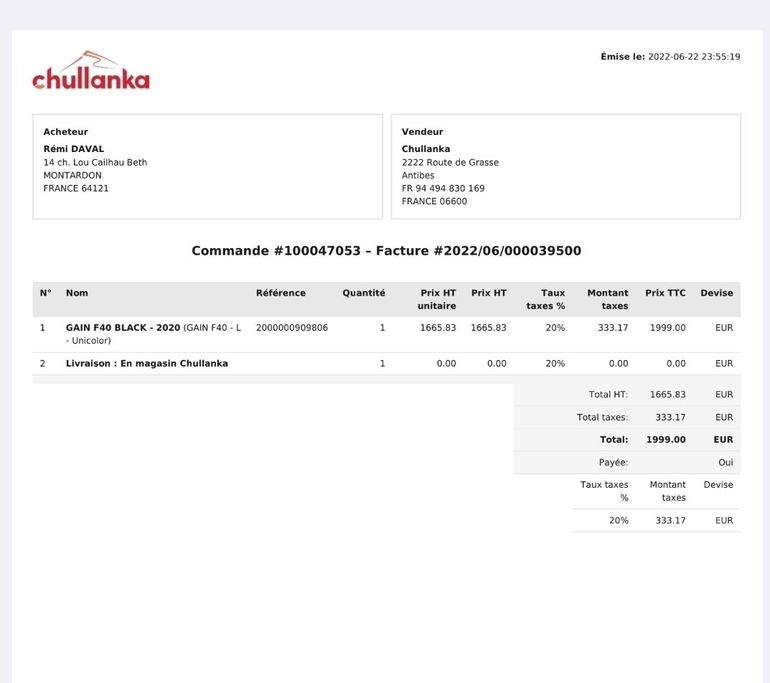
Task: Click the Référence column header
Action: click(281, 293)
